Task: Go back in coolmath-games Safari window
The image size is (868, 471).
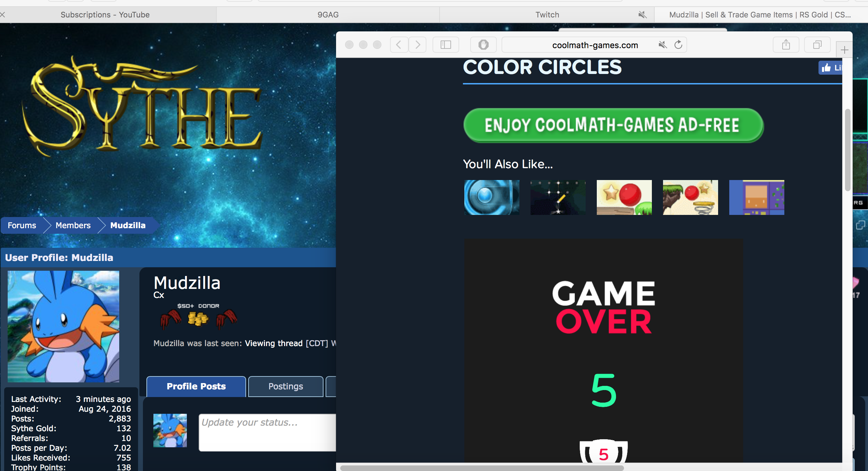Action: pyautogui.click(x=399, y=45)
